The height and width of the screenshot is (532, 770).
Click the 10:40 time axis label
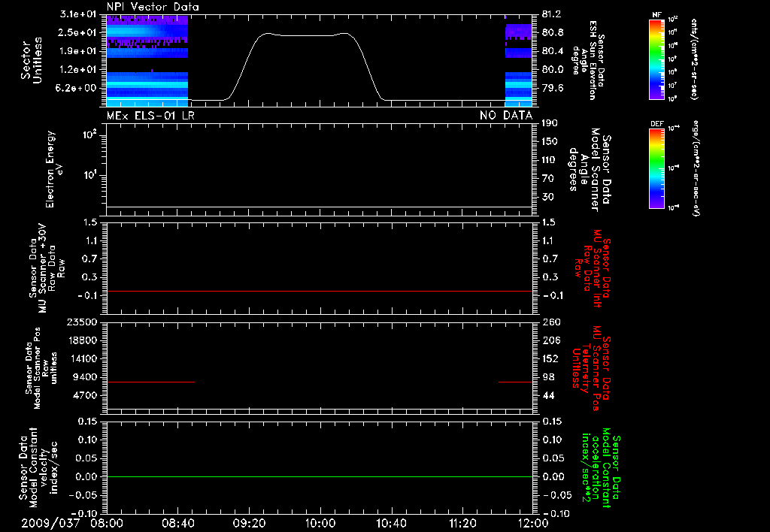coord(391,523)
